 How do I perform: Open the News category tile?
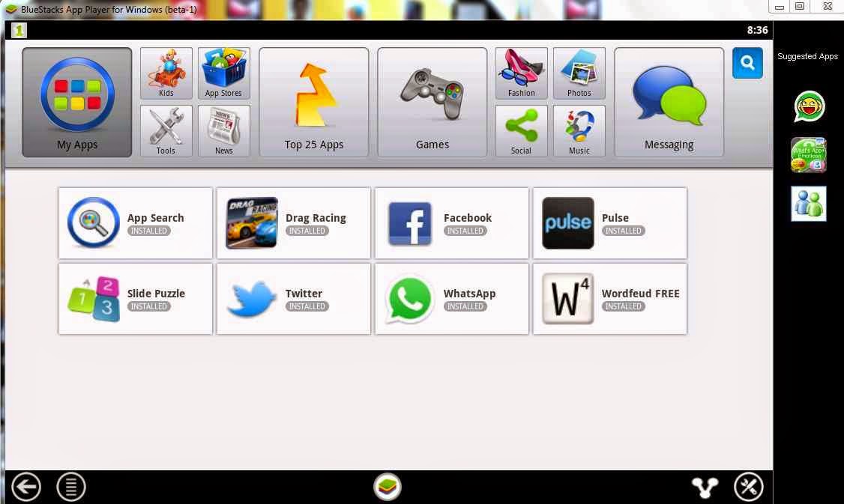[x=224, y=131]
